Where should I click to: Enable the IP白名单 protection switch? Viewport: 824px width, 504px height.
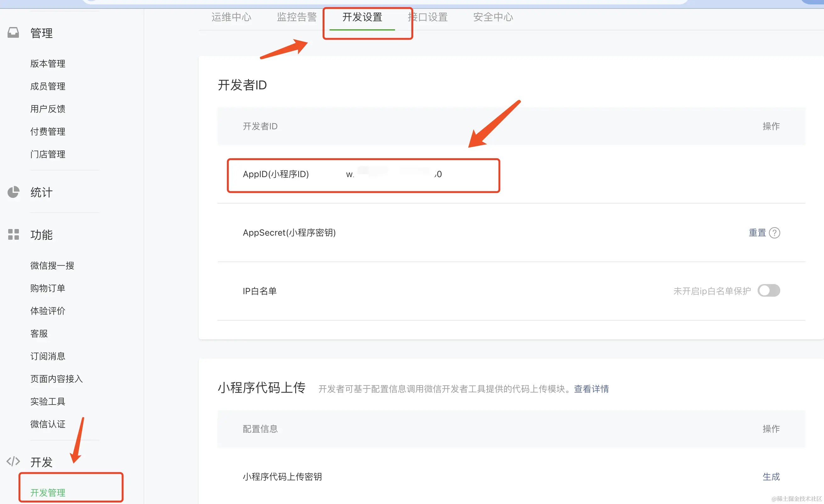769,290
